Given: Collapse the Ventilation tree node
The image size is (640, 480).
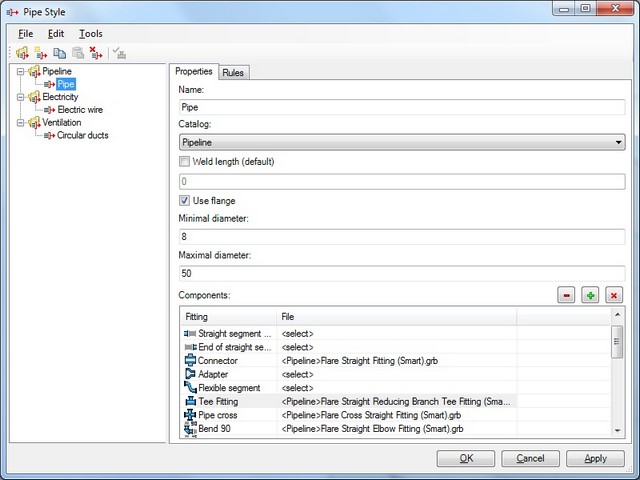Looking at the screenshot, I should (x=20, y=122).
